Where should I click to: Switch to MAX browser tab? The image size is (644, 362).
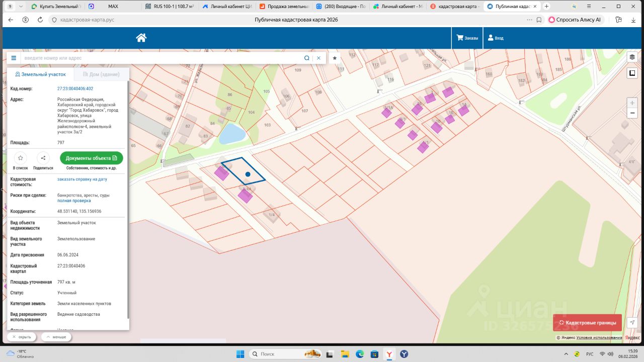[113, 7]
